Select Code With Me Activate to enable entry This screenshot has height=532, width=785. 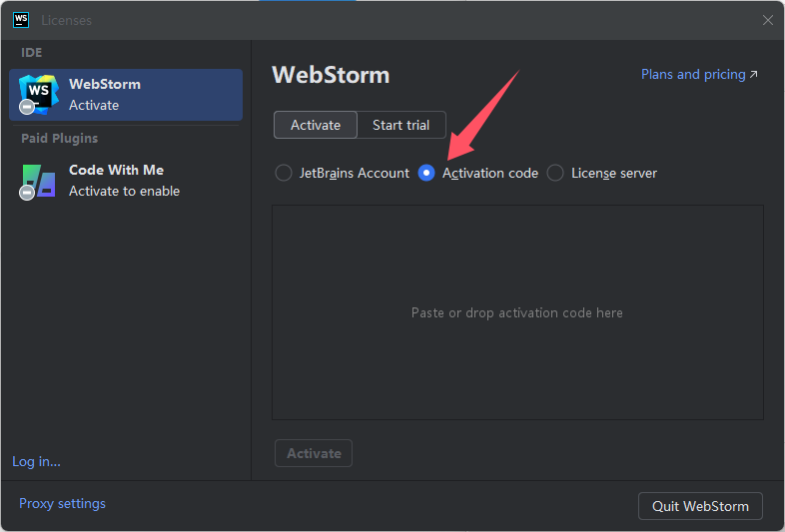click(126, 181)
